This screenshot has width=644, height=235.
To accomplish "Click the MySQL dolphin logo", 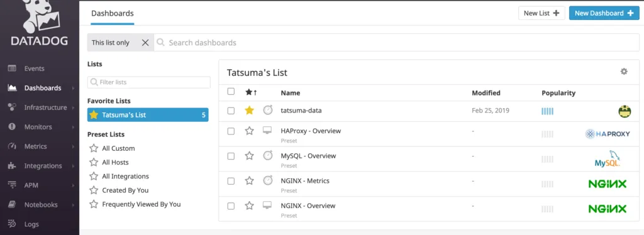I will pyautogui.click(x=608, y=158).
